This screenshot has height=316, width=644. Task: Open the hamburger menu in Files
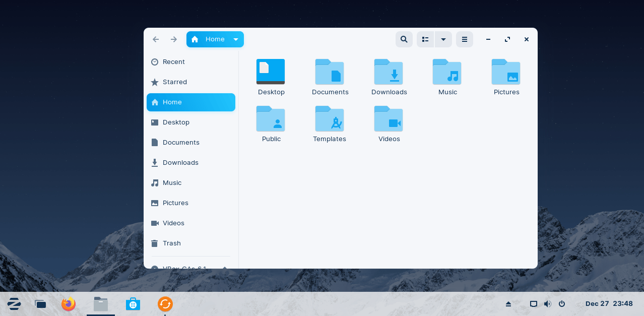[464, 39]
